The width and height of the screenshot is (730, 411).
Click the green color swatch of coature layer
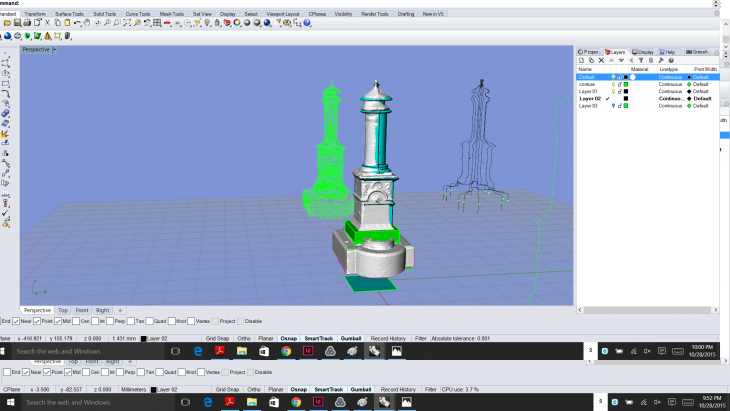625,84
